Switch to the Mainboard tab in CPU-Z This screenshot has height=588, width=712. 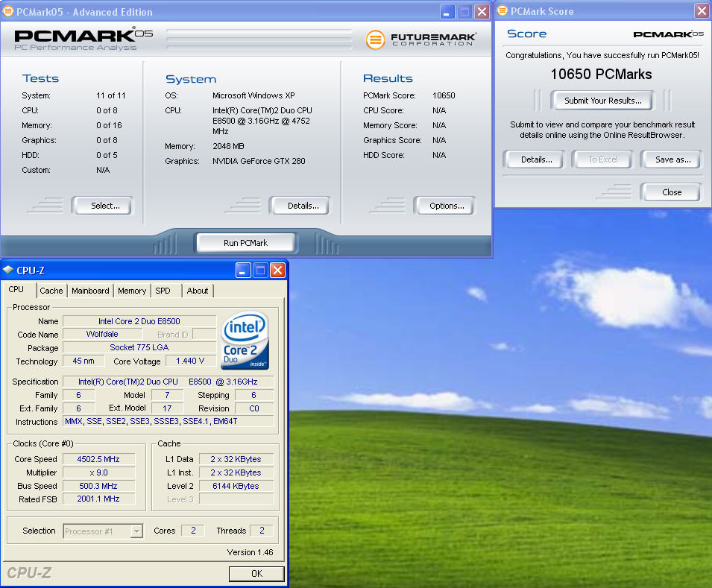90,291
